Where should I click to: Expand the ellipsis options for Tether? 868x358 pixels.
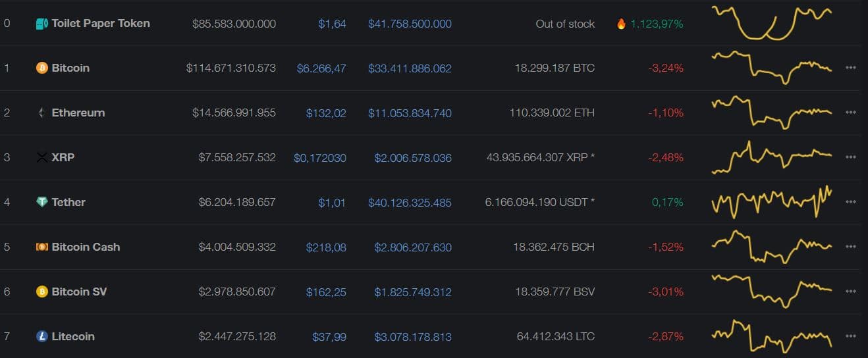[850, 202]
